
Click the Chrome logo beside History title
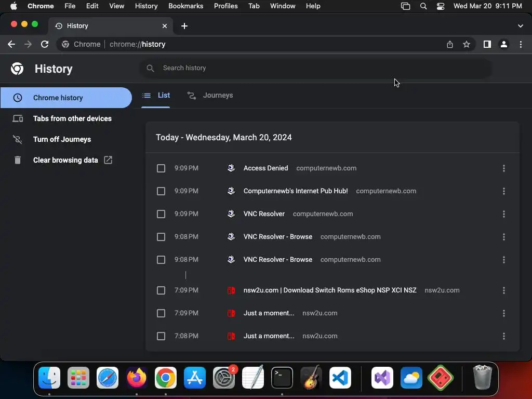click(17, 69)
